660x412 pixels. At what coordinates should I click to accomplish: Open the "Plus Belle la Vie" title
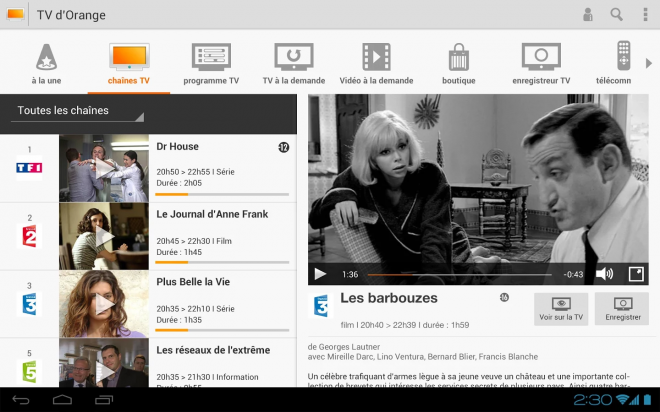[193, 282]
